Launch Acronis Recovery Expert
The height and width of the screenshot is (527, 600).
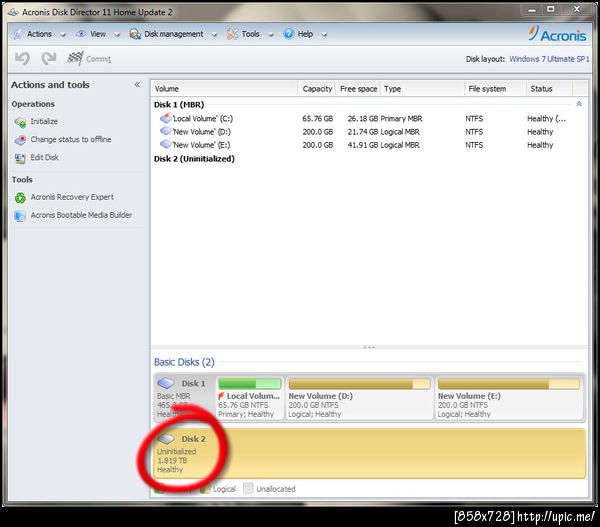click(x=72, y=197)
